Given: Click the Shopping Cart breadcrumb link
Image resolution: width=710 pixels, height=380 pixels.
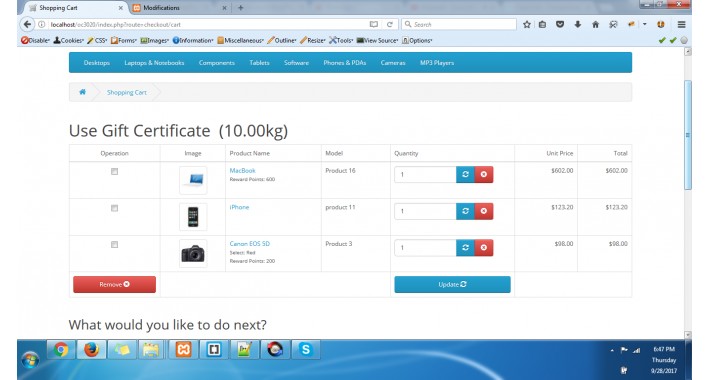Looking at the screenshot, I should point(127,92).
